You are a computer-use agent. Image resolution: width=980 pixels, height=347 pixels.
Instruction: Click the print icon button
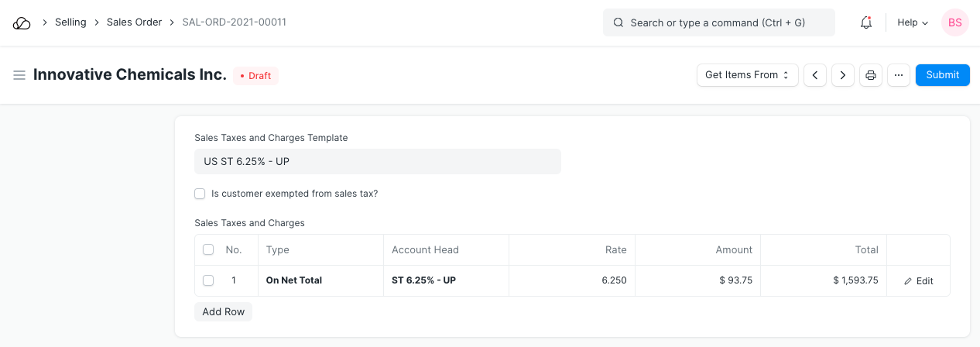[x=871, y=75]
